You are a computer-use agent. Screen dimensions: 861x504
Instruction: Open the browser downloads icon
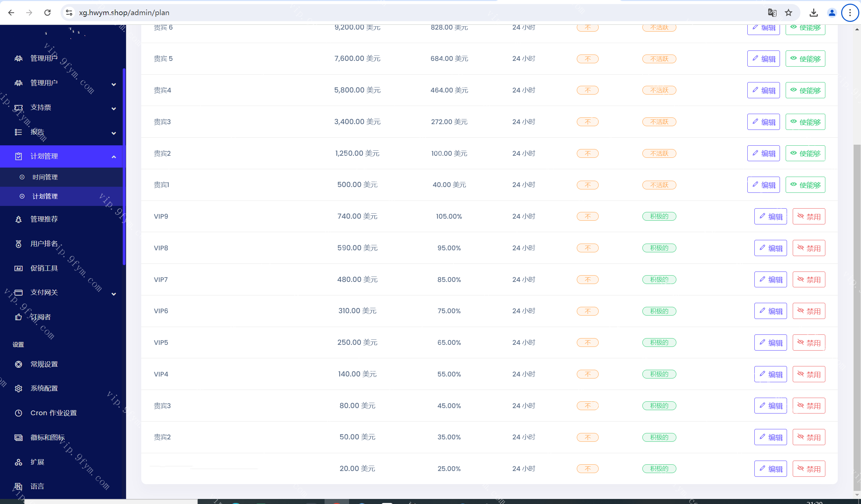tap(814, 13)
